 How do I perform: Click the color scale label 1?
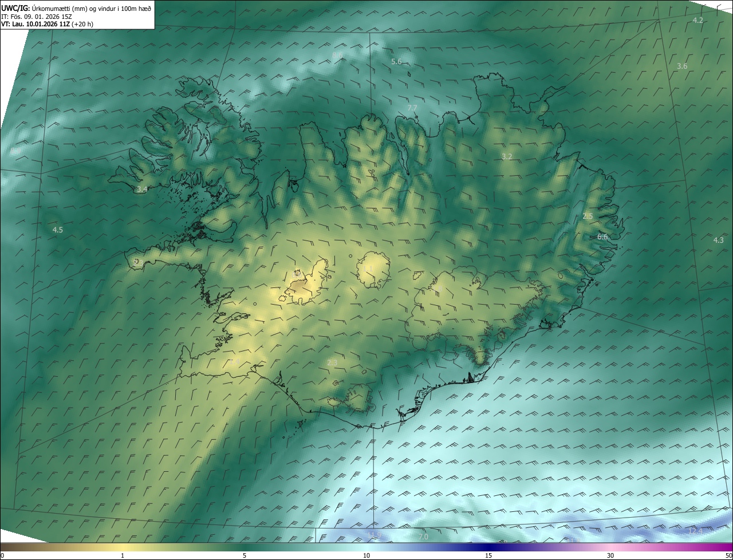point(123,555)
